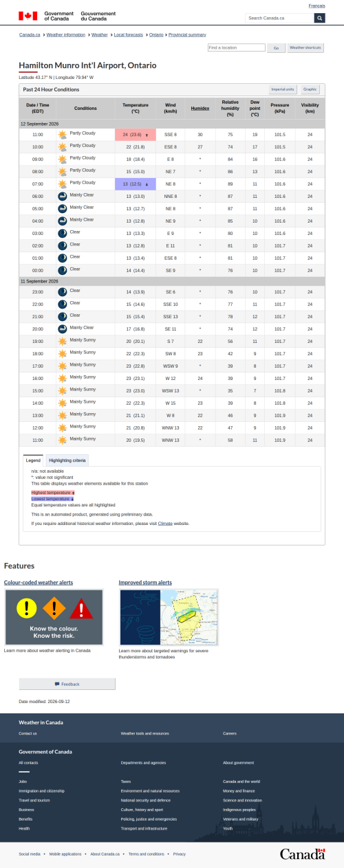This screenshot has height=868, width=344.
Task: Click the Search Canada.ca field
Action: coord(280,18)
